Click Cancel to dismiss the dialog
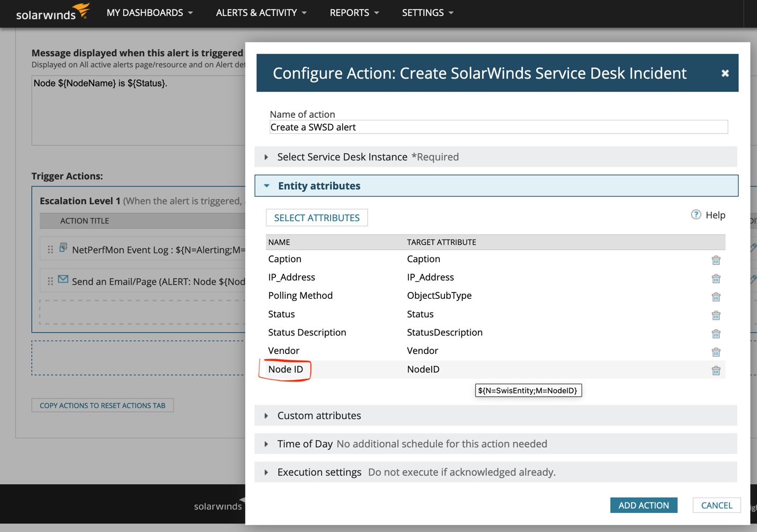 (716, 506)
